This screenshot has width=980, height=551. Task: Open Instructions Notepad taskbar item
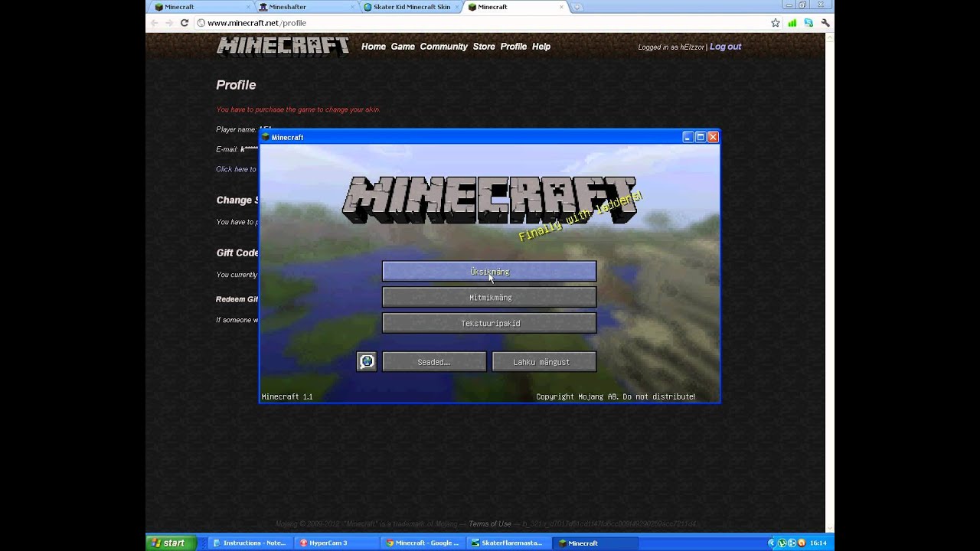(x=250, y=543)
